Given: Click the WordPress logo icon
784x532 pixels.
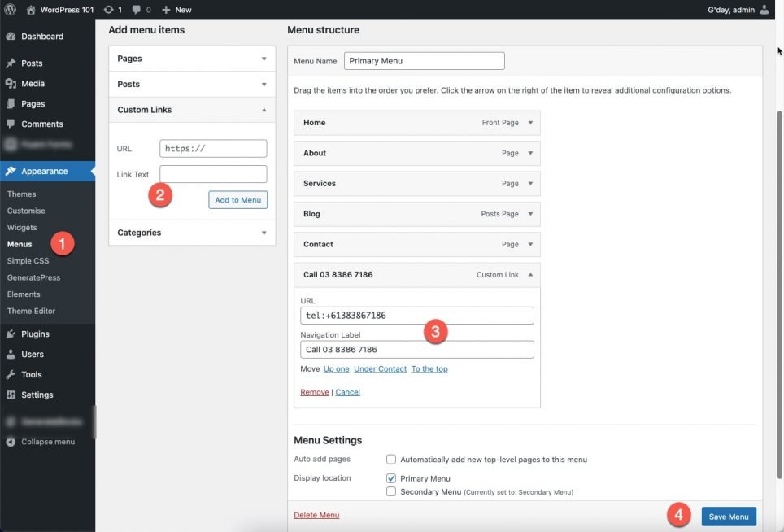Looking at the screenshot, I should (11, 10).
